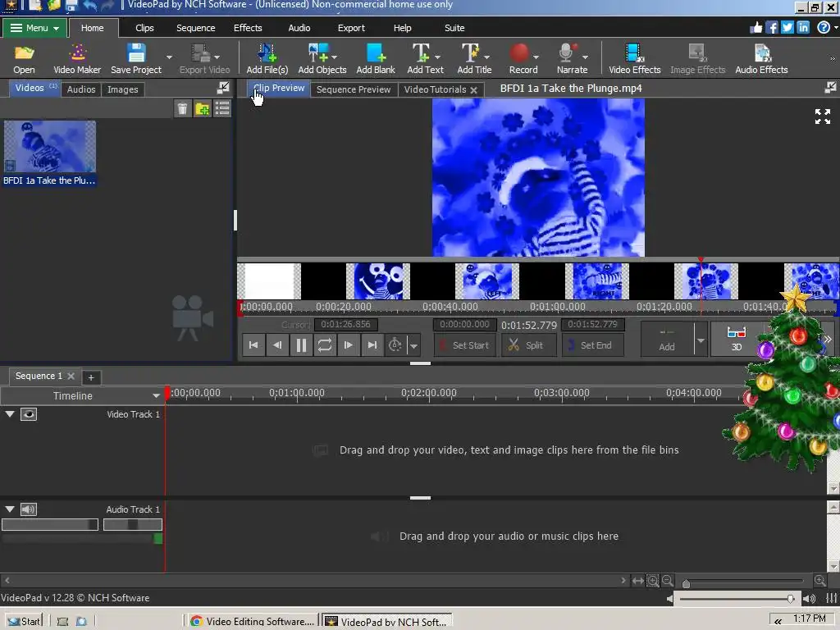Collapse Video Track 1
840x630 pixels.
pos(10,414)
